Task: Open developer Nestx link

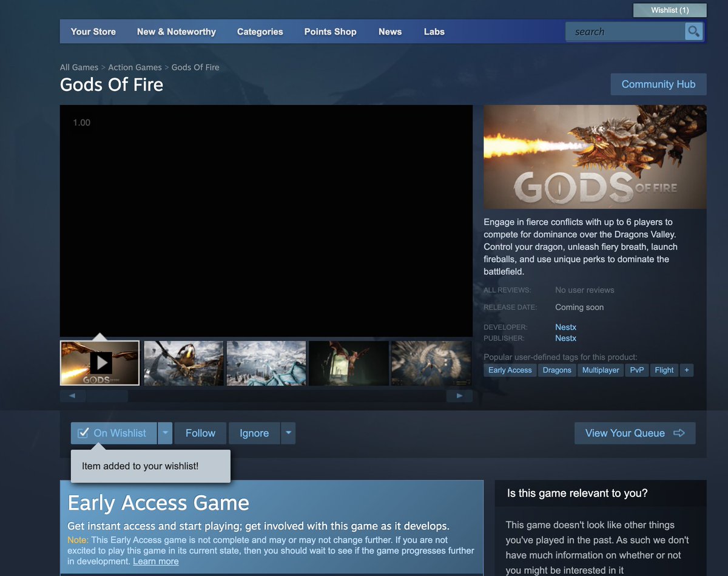Action: coord(565,327)
